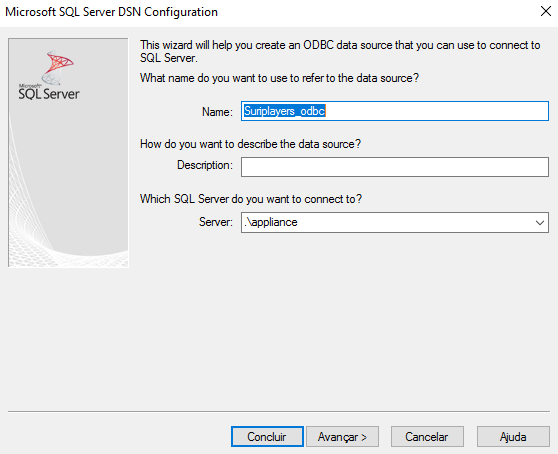Cancel the wizard with the Cancelar button
The height and width of the screenshot is (454, 558).
pos(427,437)
